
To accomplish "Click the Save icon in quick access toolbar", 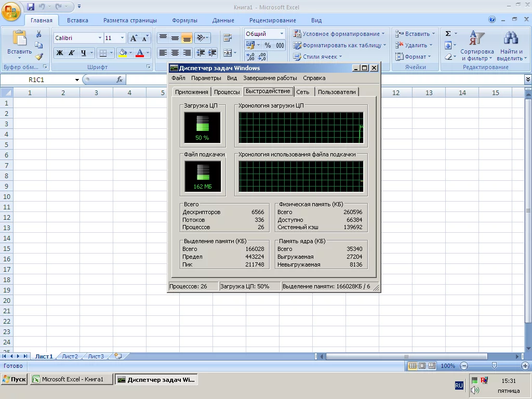I will click(x=31, y=7).
